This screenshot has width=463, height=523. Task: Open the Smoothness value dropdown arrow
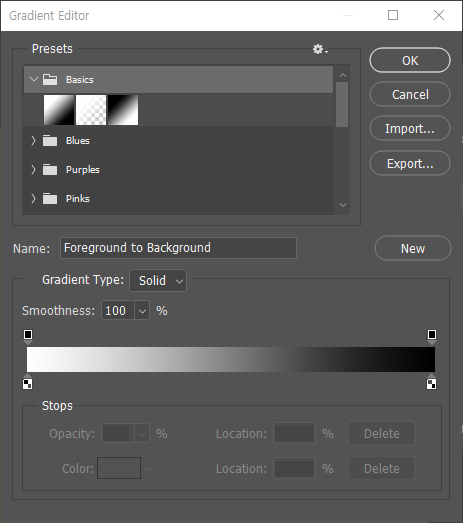click(142, 311)
